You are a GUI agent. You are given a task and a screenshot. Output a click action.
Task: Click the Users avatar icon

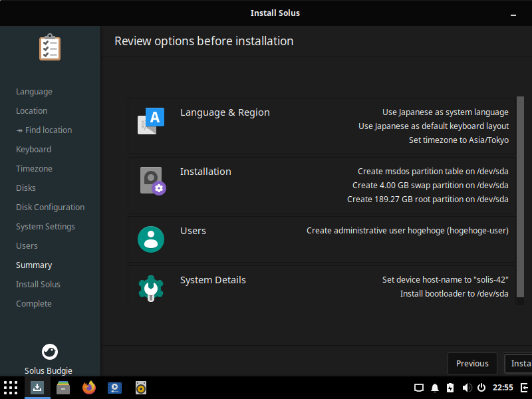coord(151,239)
